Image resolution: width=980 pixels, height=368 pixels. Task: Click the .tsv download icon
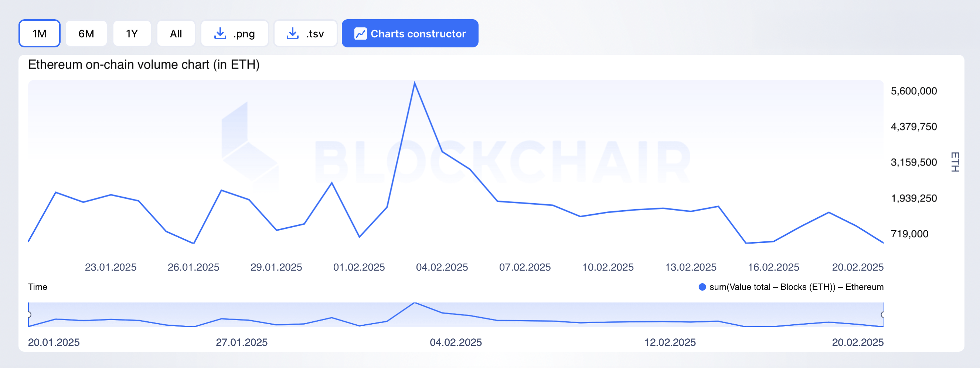[292, 33]
